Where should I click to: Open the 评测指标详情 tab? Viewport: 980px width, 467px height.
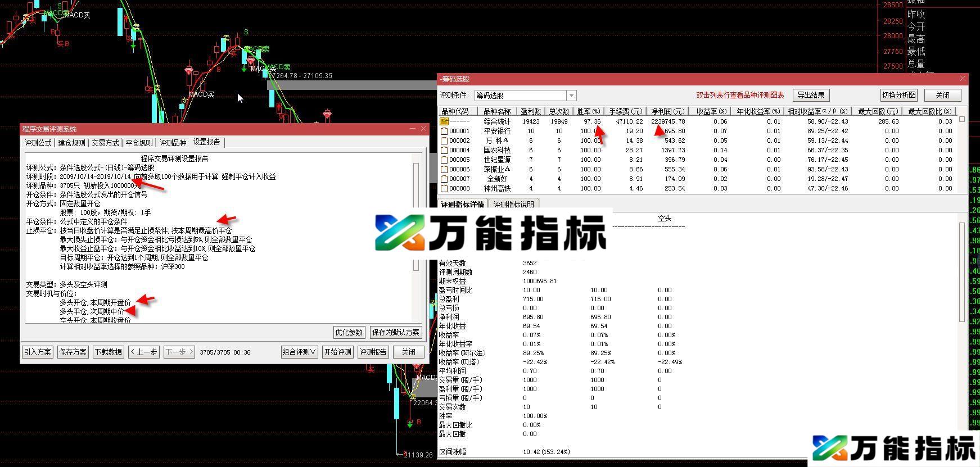[x=462, y=205]
